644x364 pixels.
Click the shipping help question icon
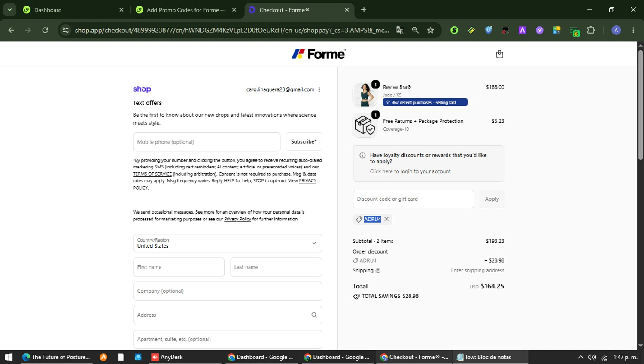pyautogui.click(x=378, y=271)
